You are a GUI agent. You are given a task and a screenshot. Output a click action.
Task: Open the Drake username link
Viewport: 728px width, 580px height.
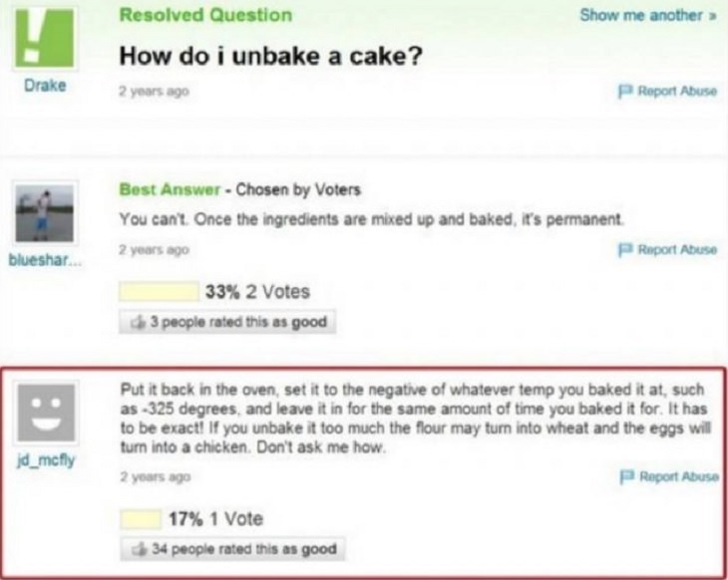pos(45,86)
